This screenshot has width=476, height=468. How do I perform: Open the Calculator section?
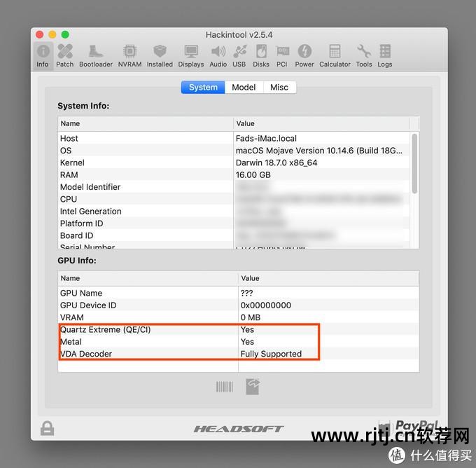point(335,56)
